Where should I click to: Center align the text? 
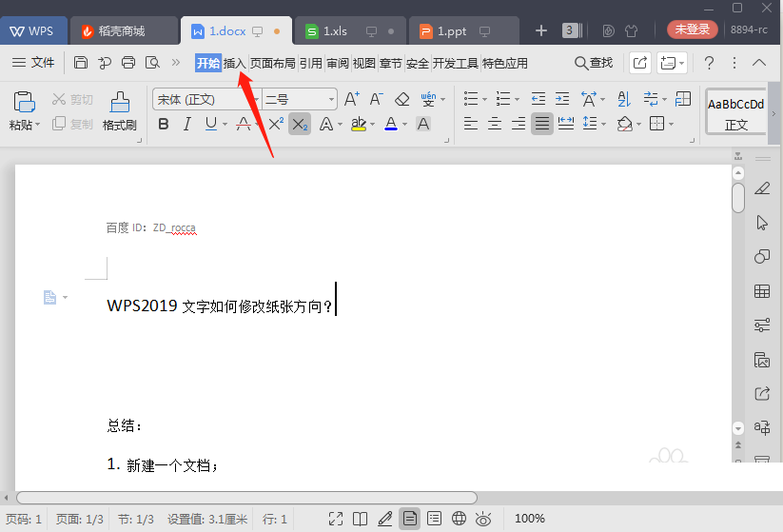pyautogui.click(x=495, y=124)
